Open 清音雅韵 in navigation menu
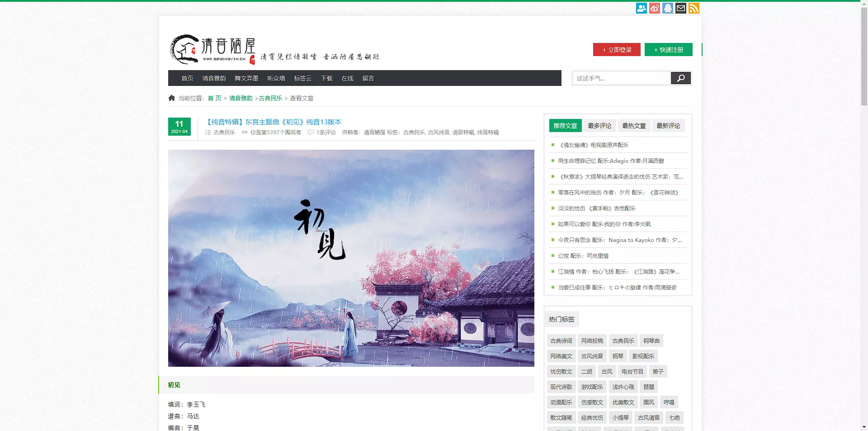Screen dimensions: 868x431 pyautogui.click(x=214, y=78)
